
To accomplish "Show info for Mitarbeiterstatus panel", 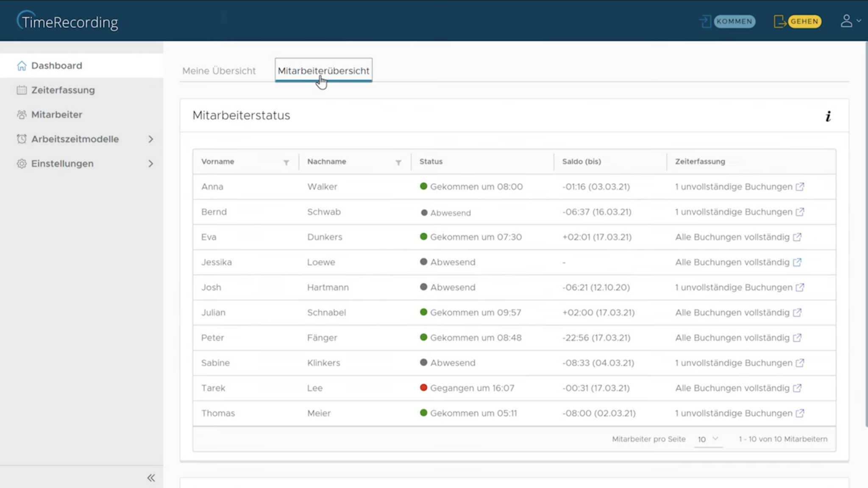I will [x=828, y=116].
